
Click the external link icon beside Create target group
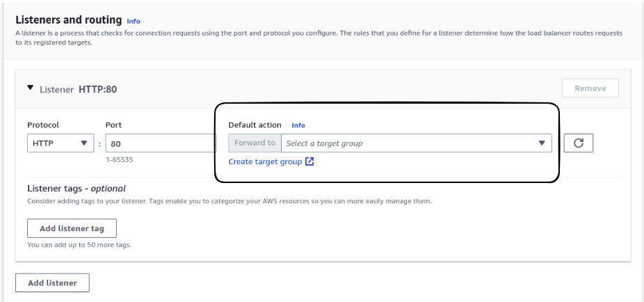pos(310,161)
